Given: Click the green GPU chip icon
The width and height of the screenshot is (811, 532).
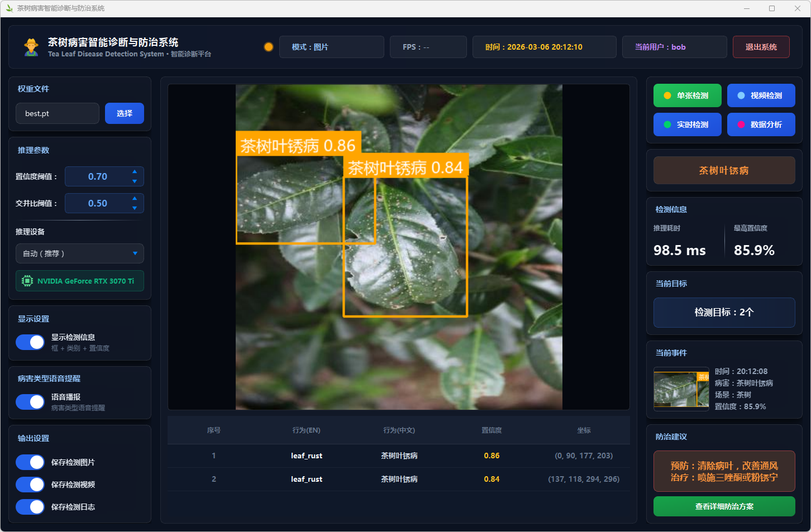Looking at the screenshot, I should click(27, 281).
